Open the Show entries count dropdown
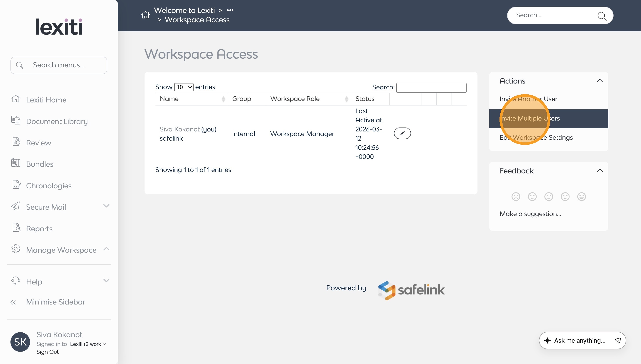 tap(184, 87)
